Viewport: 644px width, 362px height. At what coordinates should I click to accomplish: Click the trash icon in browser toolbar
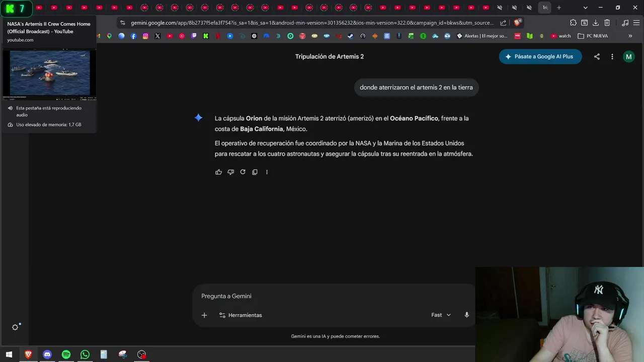coord(607,23)
